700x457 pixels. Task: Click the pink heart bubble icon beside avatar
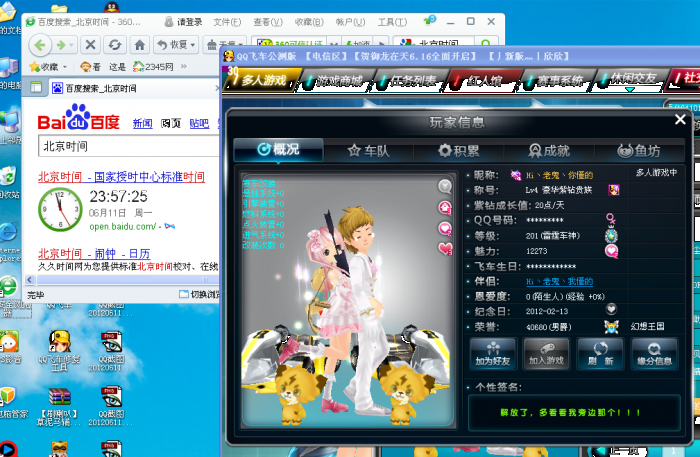(445, 228)
